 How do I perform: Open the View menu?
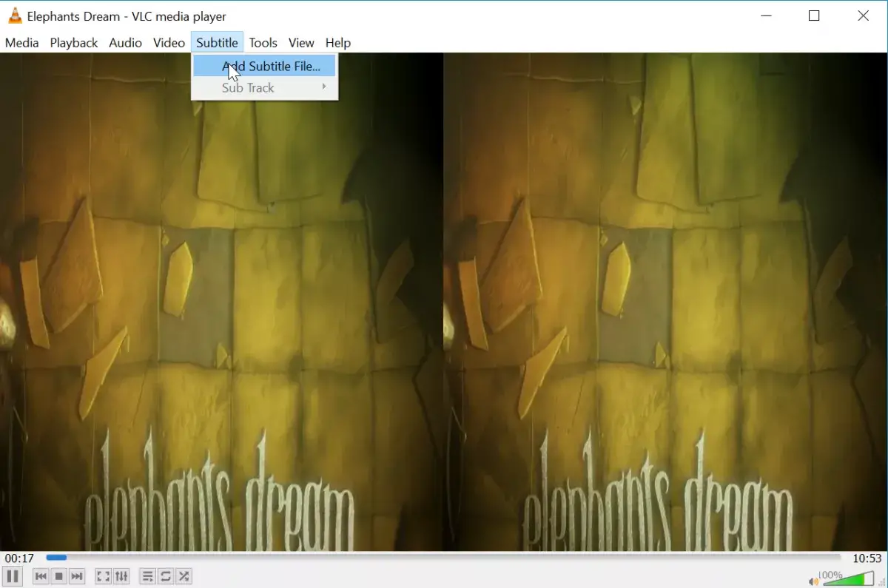pos(301,43)
